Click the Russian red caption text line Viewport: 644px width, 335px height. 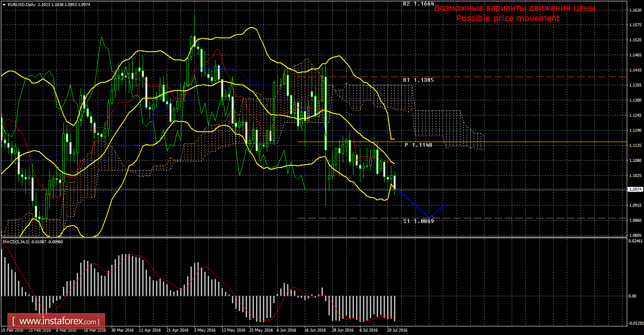(514, 8)
